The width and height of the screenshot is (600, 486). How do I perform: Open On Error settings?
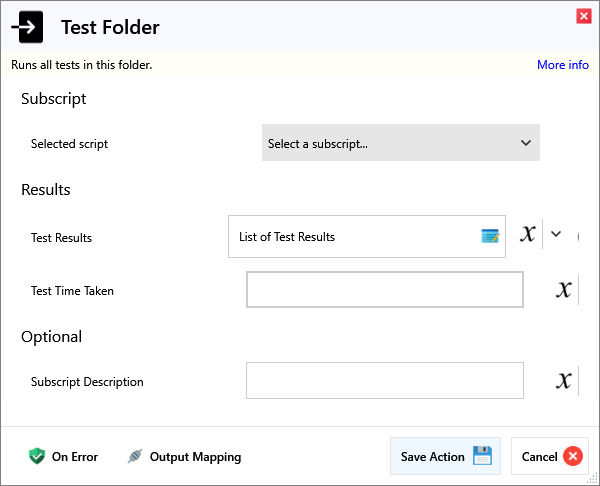click(74, 457)
